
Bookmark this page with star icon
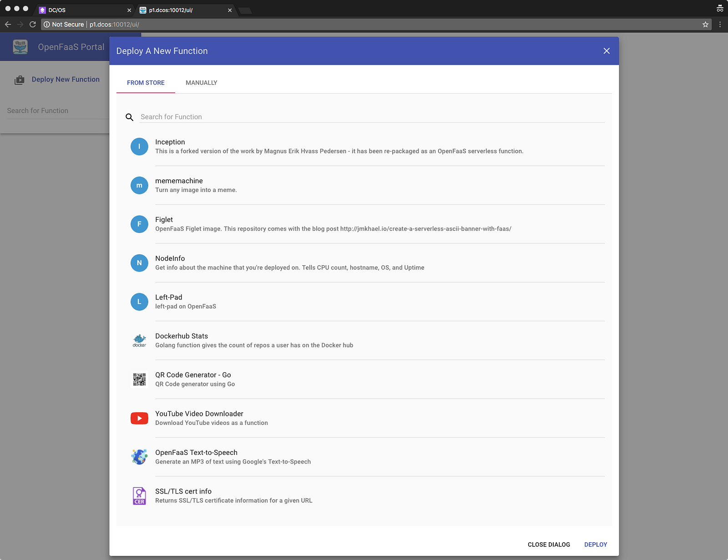(x=705, y=25)
